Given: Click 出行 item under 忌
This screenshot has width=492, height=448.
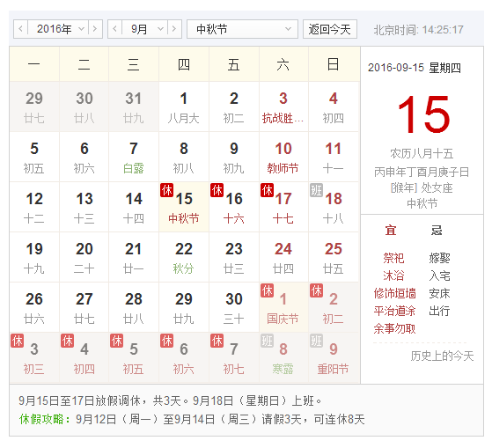Looking at the screenshot, I should tap(439, 311).
